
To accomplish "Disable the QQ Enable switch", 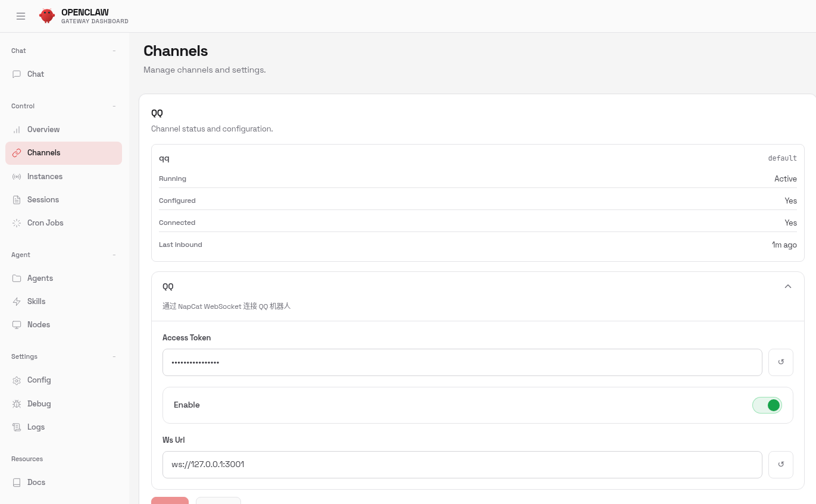I will click(x=767, y=405).
